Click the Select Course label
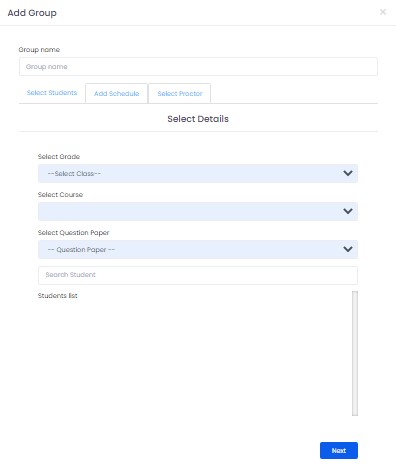Viewport: 396px width, 472px height. coord(60,195)
